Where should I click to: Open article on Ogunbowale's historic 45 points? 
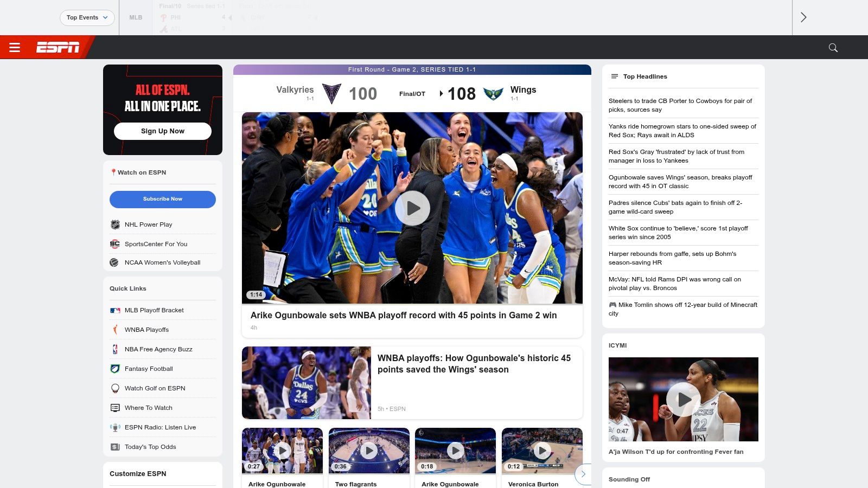coord(474,364)
